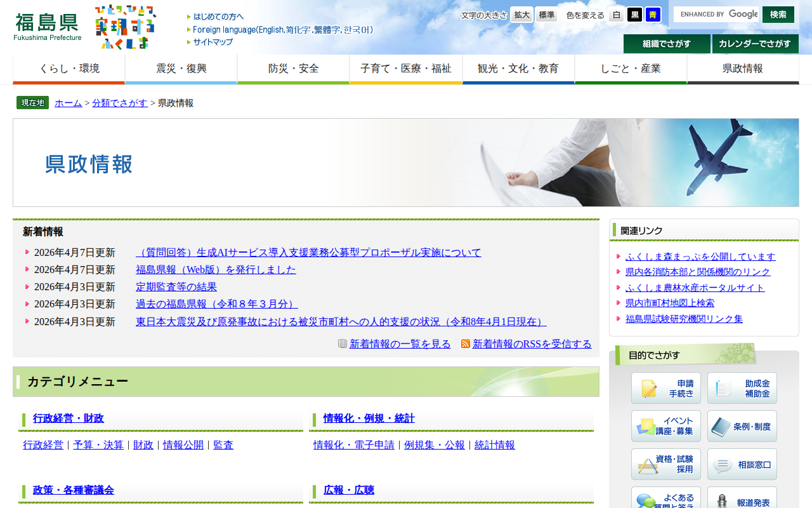
Task: Open 県内市町村地図上検索 link
Action: pyautogui.click(x=670, y=303)
